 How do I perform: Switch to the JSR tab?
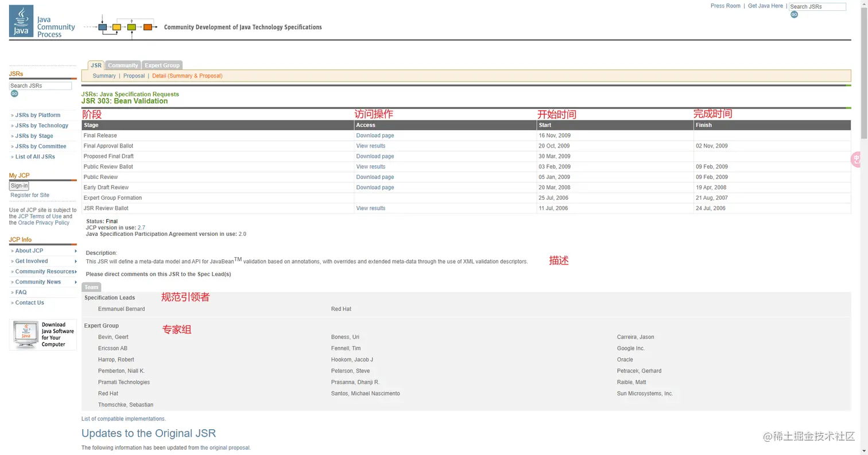click(96, 65)
